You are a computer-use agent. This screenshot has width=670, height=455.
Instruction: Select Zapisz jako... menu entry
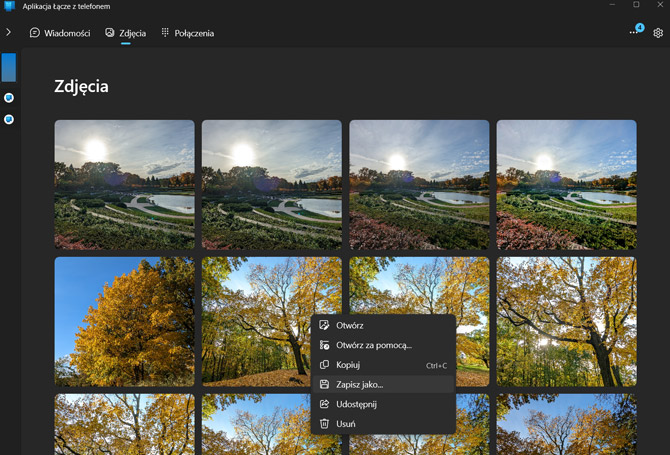(x=383, y=385)
